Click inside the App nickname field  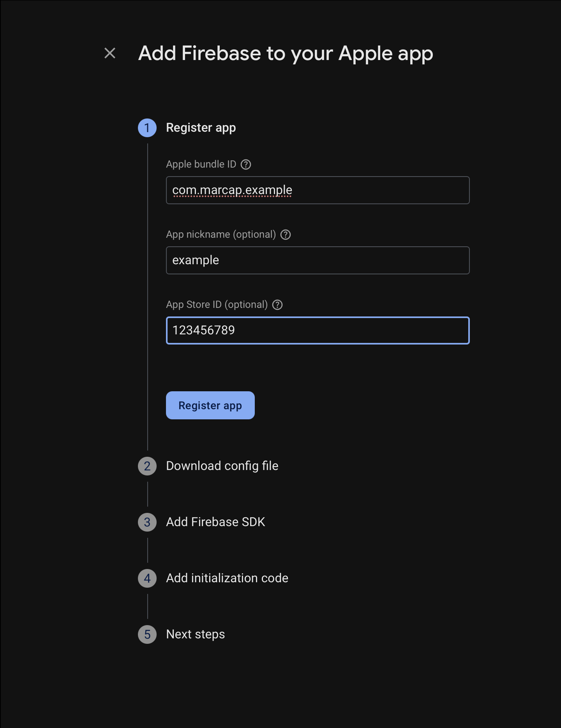[318, 260]
